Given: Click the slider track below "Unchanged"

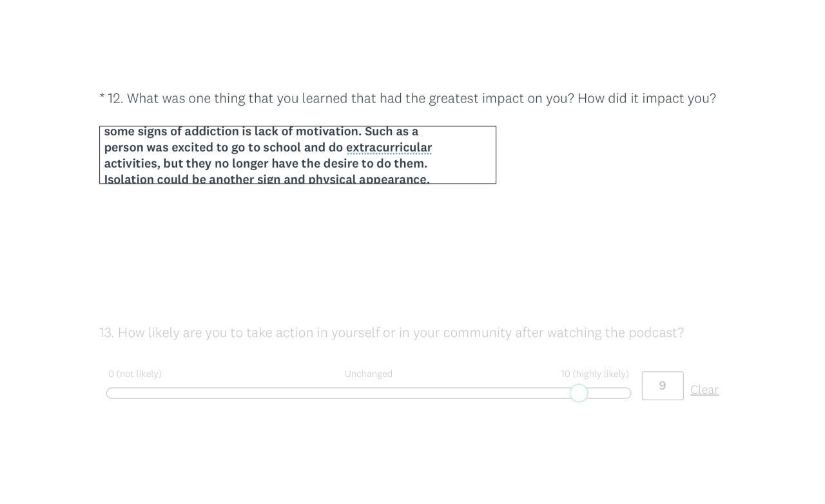Looking at the screenshot, I should click(369, 393).
